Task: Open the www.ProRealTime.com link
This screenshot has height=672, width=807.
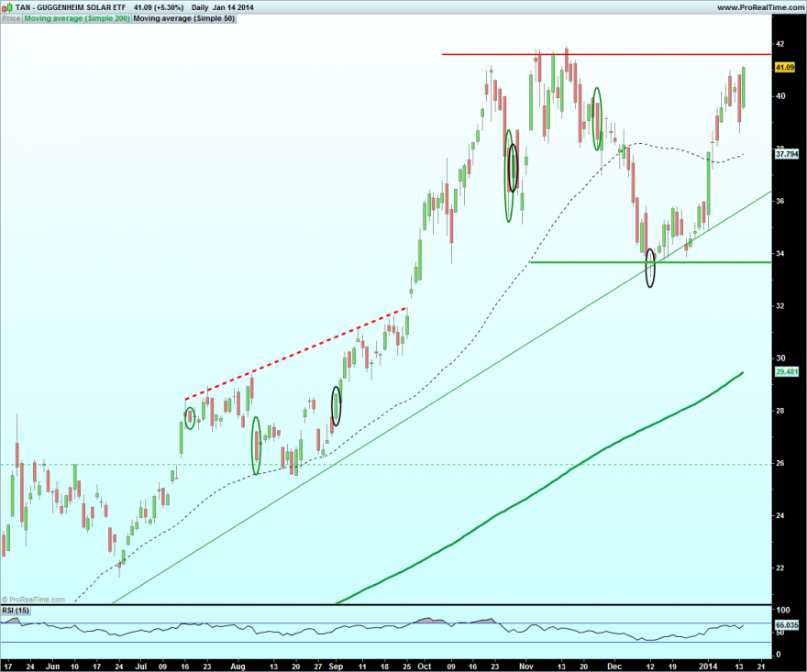Action: point(759,7)
